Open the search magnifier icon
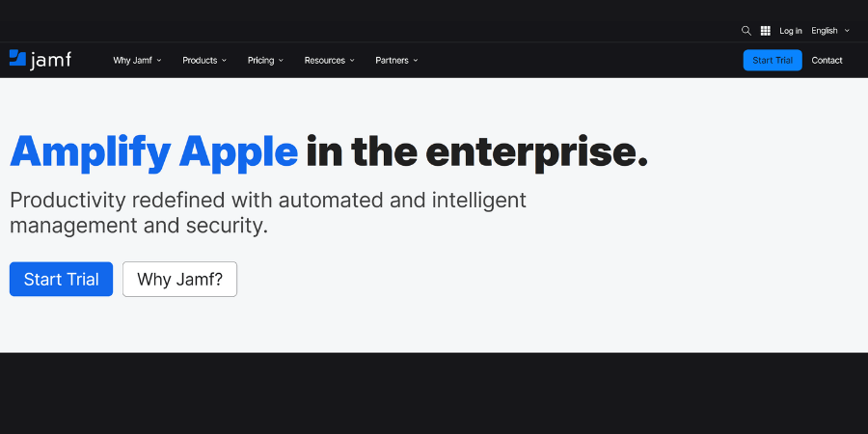The width and height of the screenshot is (868, 434). click(x=746, y=31)
